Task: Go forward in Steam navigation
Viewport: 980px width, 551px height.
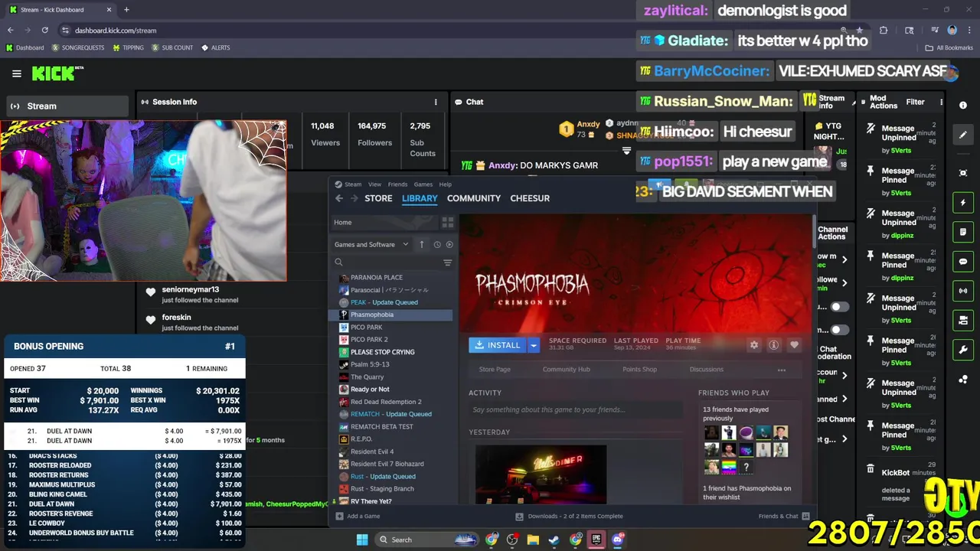Action: (x=354, y=198)
